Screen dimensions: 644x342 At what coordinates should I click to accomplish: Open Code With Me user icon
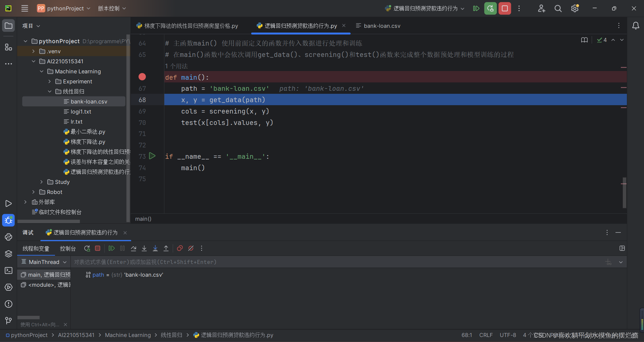[x=541, y=8]
